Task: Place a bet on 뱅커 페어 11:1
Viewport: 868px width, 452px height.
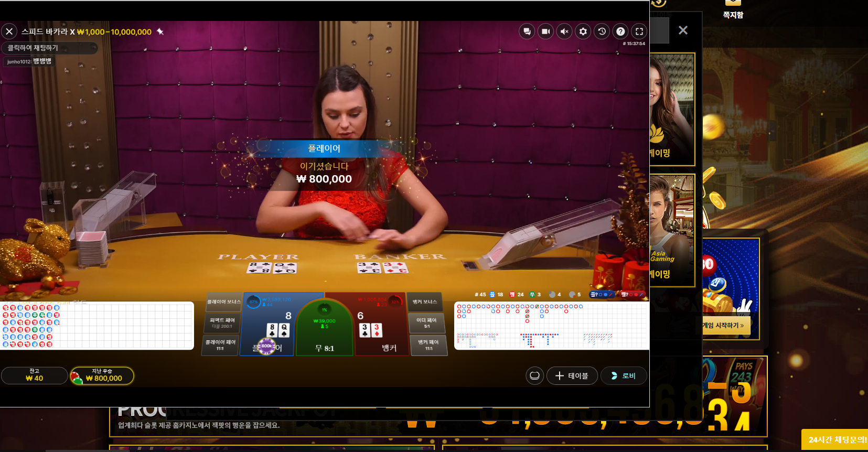Action: tap(428, 345)
